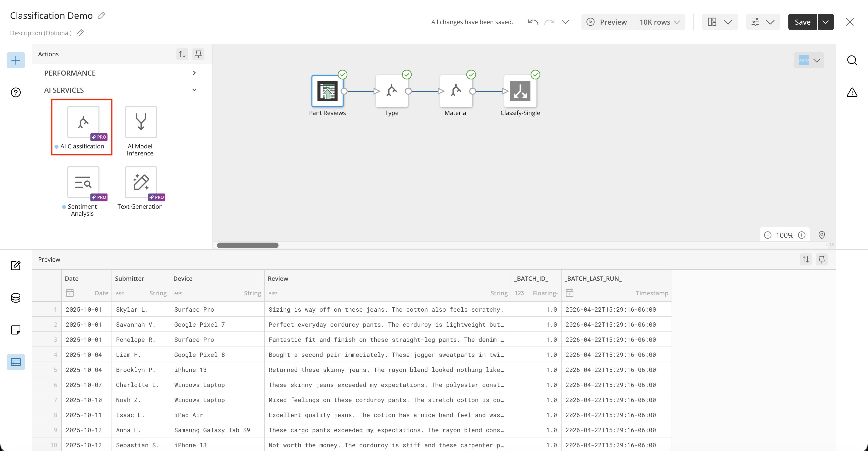Undo the last change

[x=533, y=22]
